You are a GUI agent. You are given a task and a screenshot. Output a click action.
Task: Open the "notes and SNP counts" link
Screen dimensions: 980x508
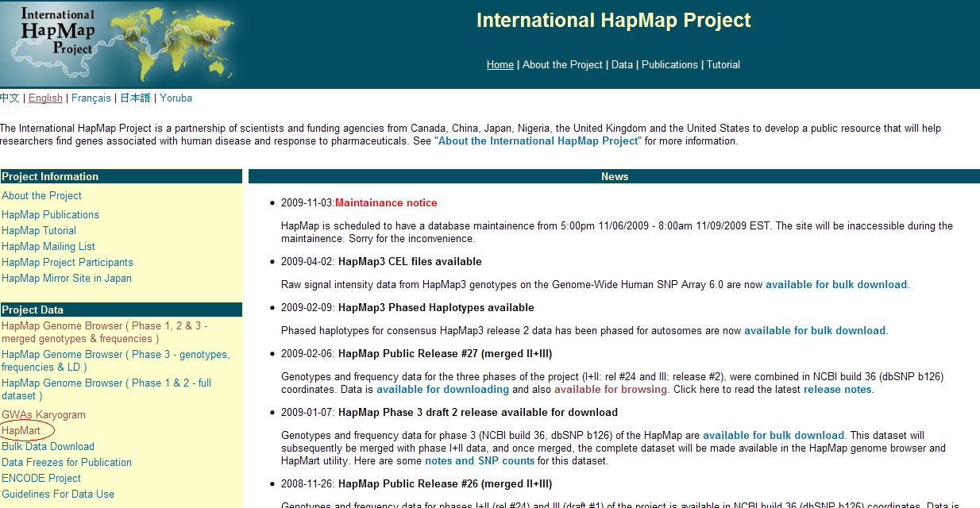coord(480,461)
